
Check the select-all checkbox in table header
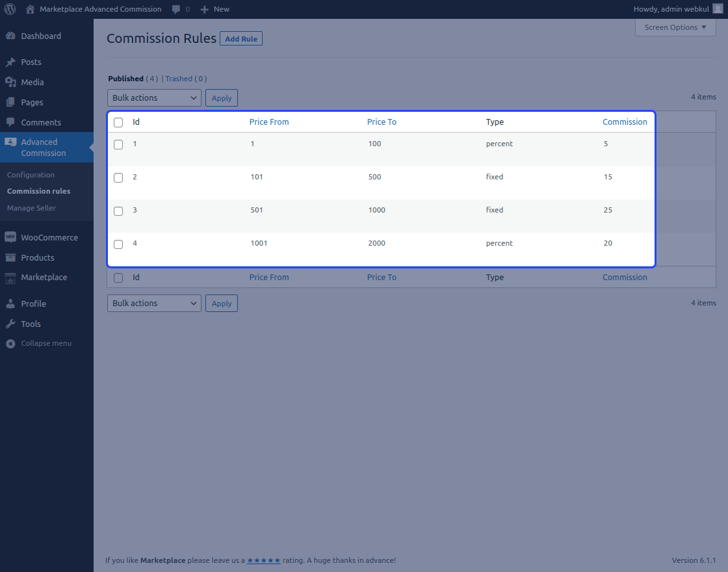[118, 122]
